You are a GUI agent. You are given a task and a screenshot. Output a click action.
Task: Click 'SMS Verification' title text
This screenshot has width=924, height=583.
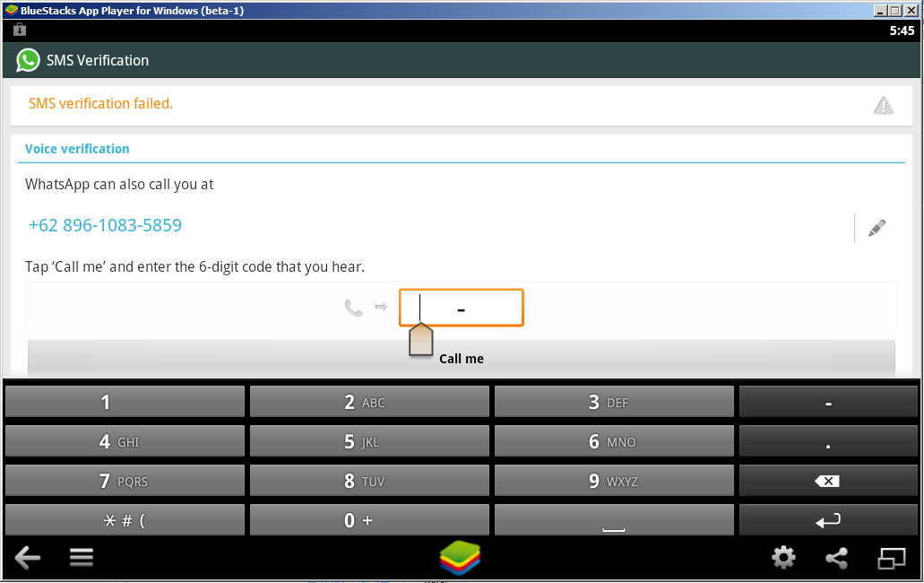coord(98,60)
